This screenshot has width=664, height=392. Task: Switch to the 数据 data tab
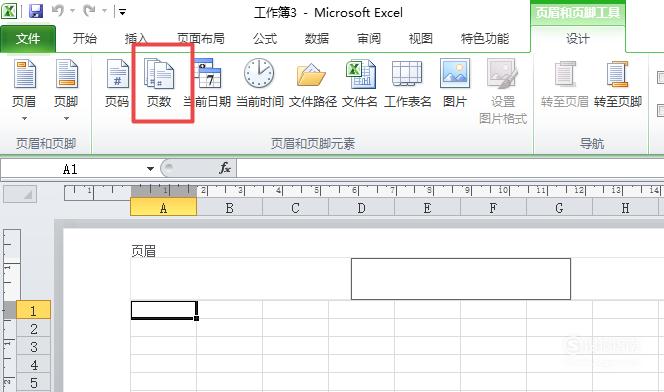tap(317, 39)
